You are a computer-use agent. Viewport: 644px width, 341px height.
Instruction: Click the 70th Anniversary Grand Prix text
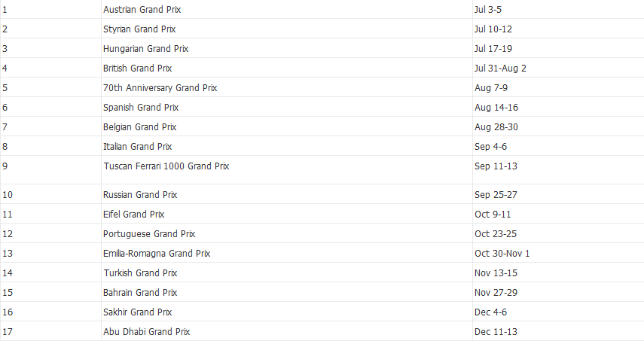coord(160,88)
